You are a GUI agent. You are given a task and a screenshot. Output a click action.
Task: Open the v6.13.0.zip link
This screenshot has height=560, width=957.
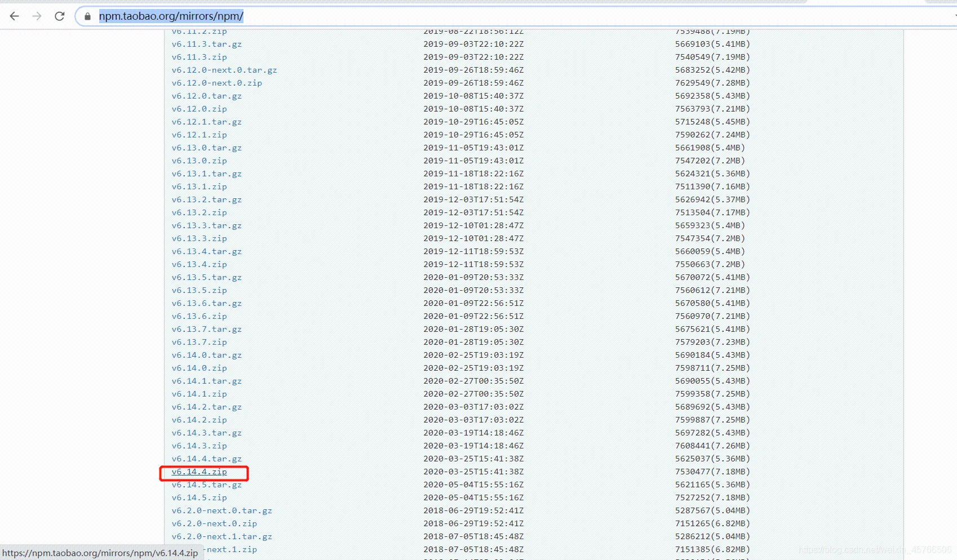[200, 161]
